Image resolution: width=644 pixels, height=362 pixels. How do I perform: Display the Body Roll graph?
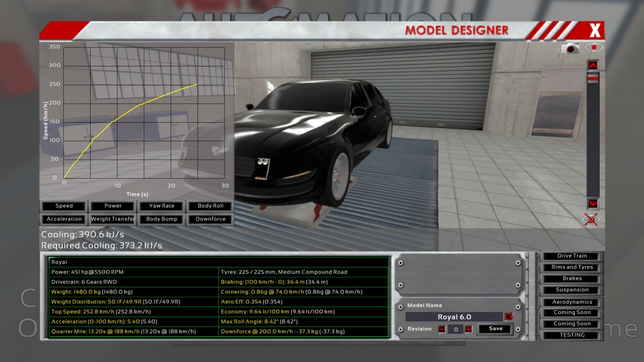click(210, 206)
